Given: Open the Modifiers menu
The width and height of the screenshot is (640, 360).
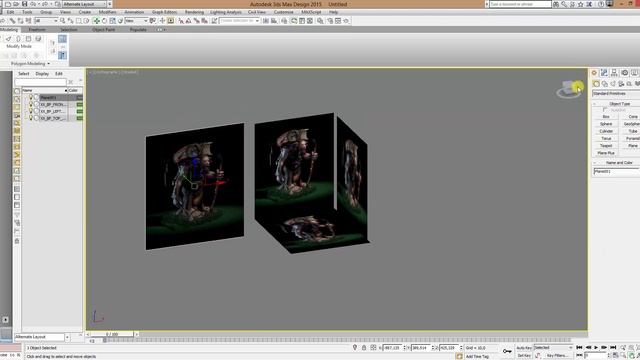Looking at the screenshot, I should [x=107, y=12].
